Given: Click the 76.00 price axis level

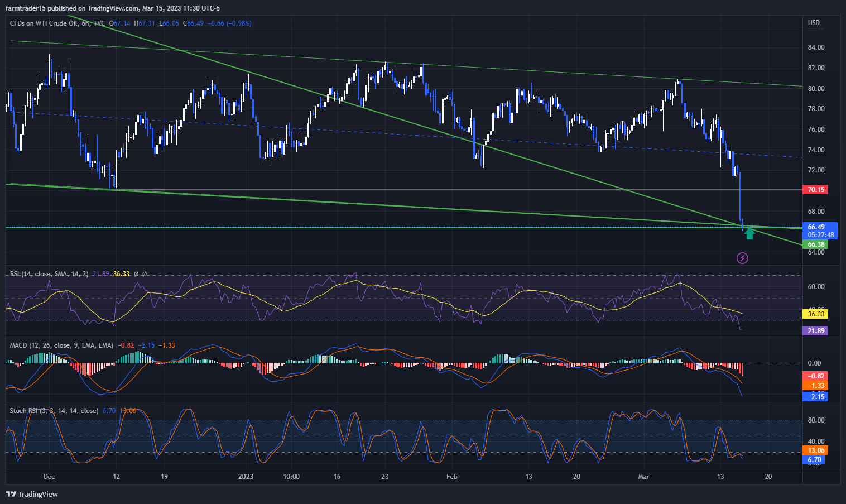Looking at the screenshot, I should coord(816,129).
